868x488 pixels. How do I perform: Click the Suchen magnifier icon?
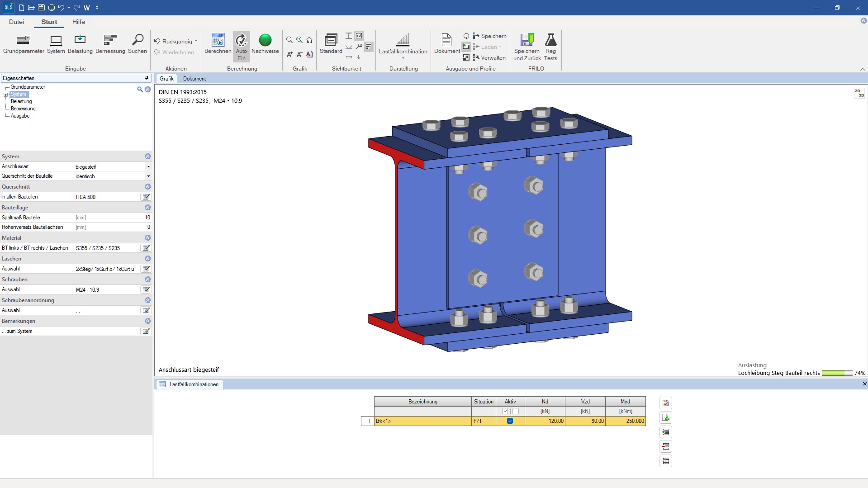(138, 41)
